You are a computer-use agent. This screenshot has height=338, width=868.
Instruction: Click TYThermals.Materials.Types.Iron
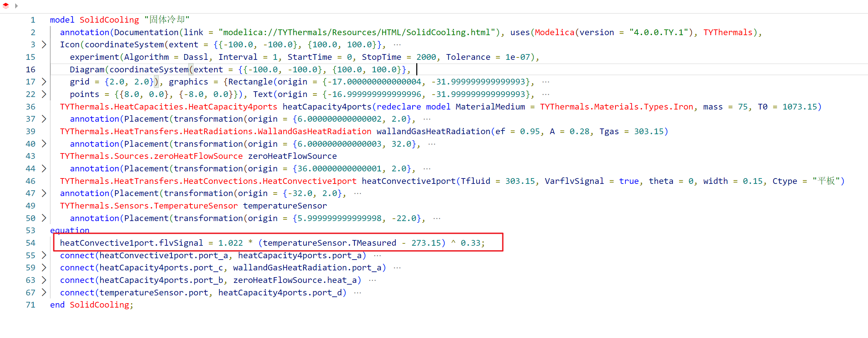(x=616, y=106)
